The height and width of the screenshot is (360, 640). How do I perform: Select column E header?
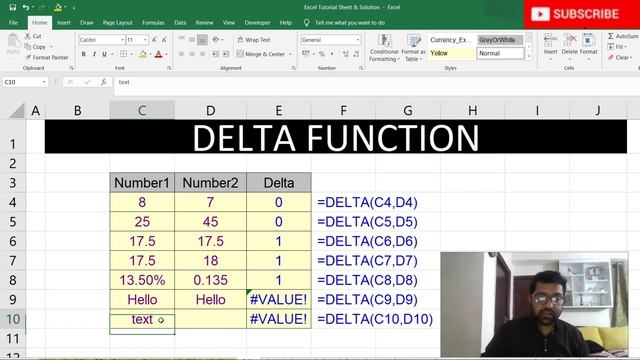click(279, 110)
